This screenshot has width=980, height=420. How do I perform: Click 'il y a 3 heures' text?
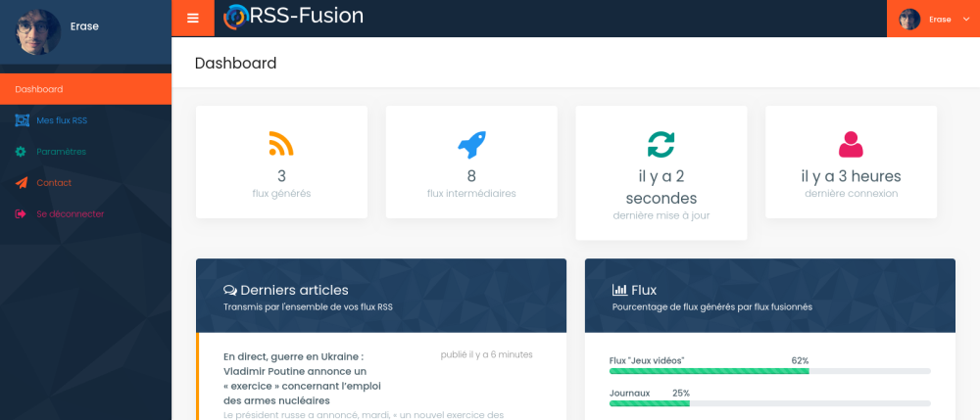pos(851,176)
